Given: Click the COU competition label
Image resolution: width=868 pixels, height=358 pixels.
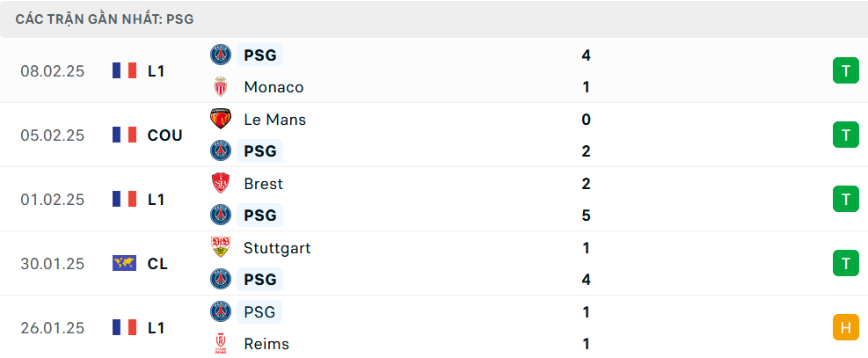Looking at the screenshot, I should coord(164,135).
